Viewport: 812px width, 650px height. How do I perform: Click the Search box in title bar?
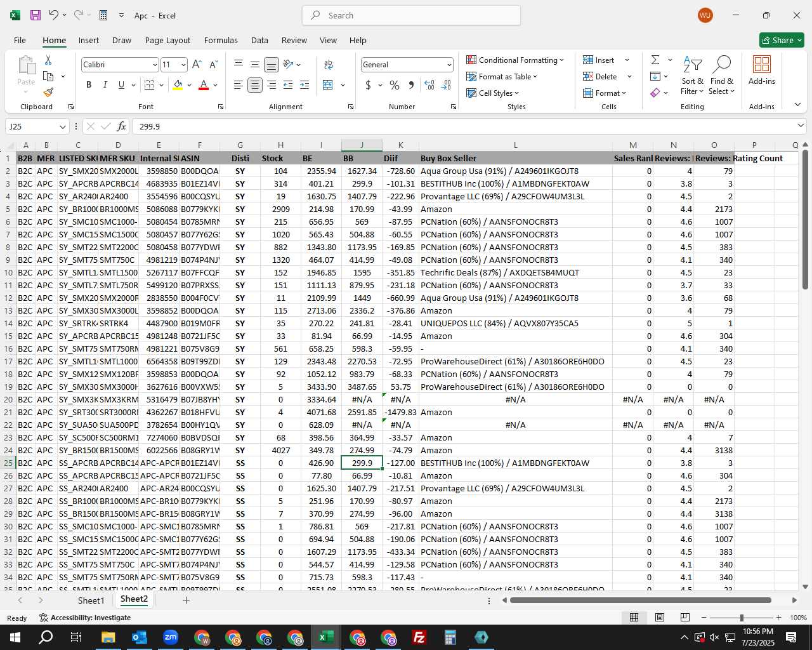(x=411, y=15)
